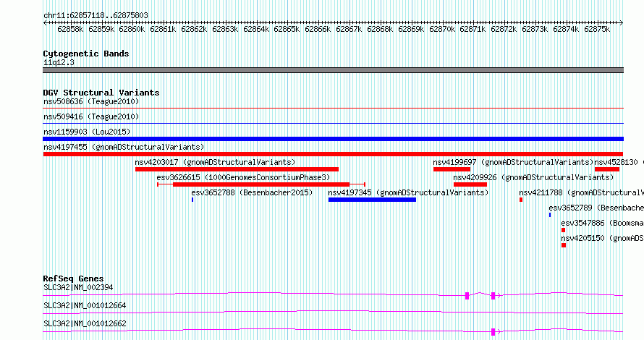Screen dimensions: 644x340
Task: Click esv3547886 variant label
Action: click(x=602, y=223)
